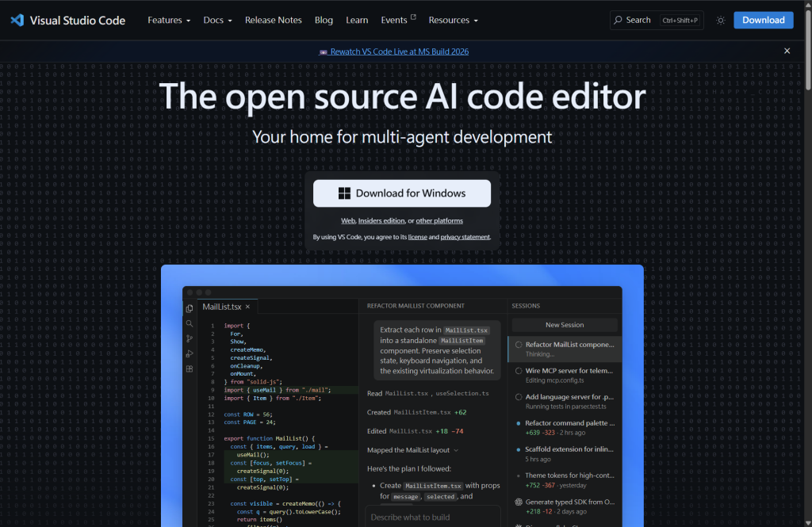812x527 pixels.
Task: Open the other platforms link
Action: click(439, 220)
